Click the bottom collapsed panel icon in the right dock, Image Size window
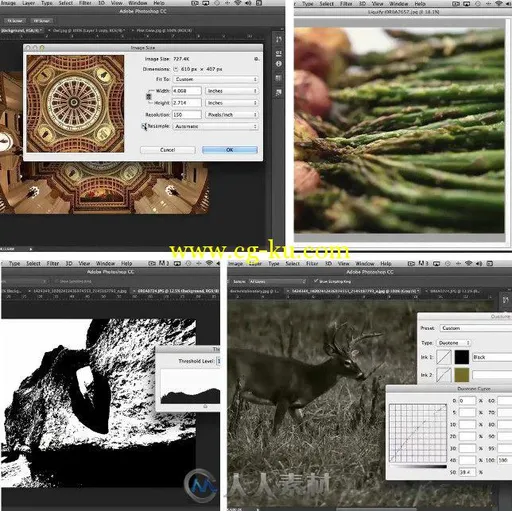The image size is (512, 511). pos(278,93)
